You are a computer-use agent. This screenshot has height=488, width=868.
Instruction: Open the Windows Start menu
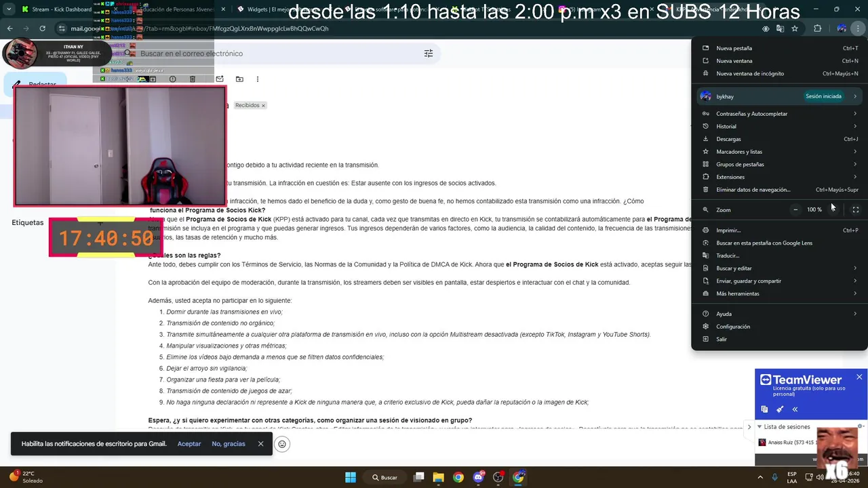tap(351, 477)
